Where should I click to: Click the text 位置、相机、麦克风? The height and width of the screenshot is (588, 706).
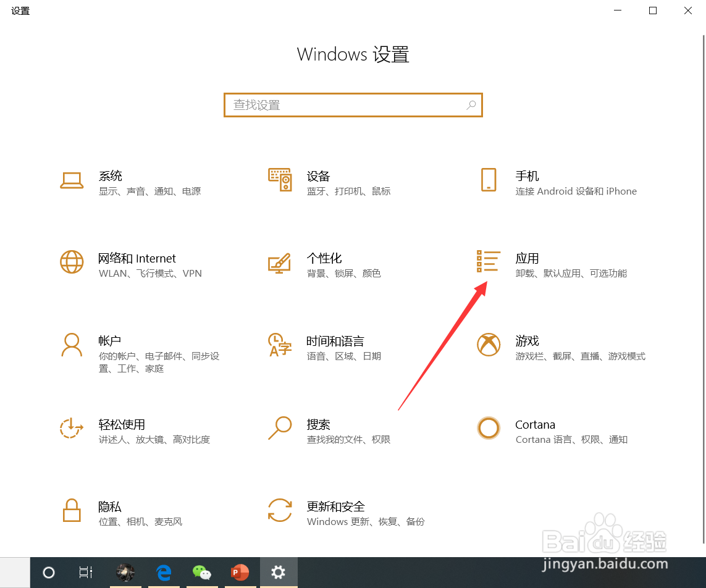tap(140, 522)
